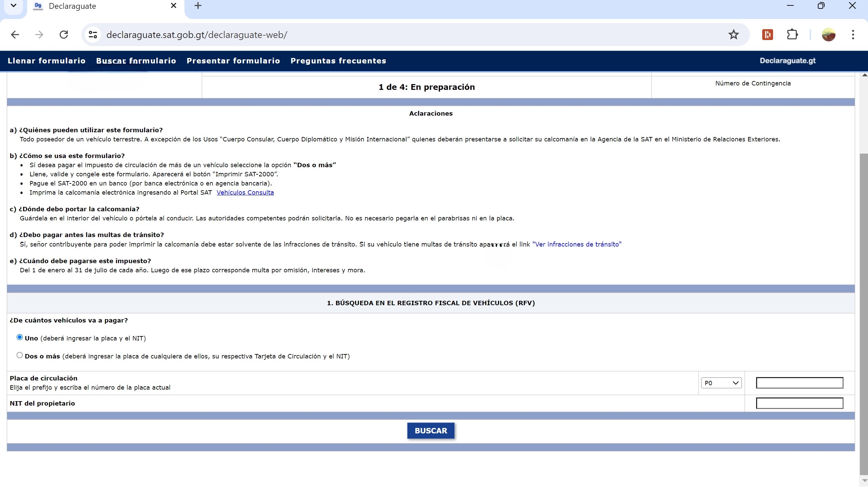The height and width of the screenshot is (489, 868).
Task: Open a new browser tab
Action: (x=198, y=6)
